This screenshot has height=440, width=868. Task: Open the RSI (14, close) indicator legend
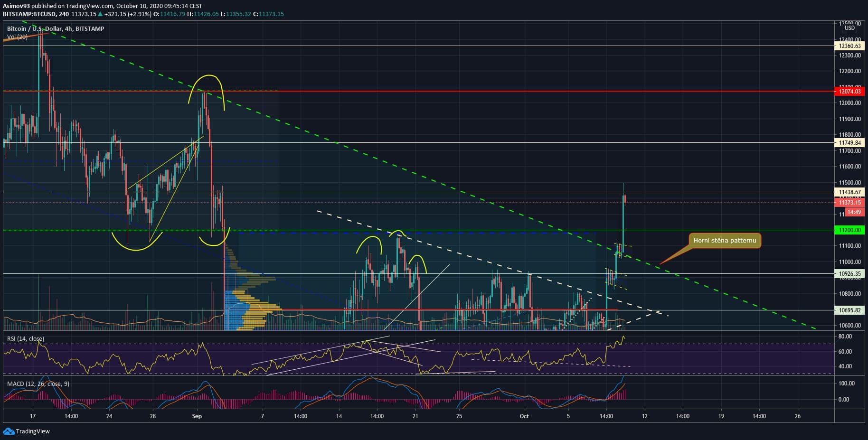(x=26, y=339)
